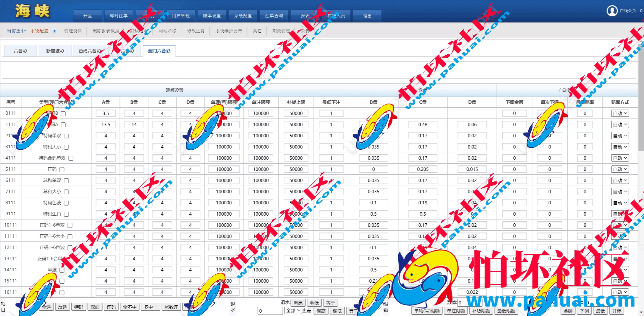The height and width of the screenshot is (316, 644).
Task: Click the 退水 value input box
Action: [270, 311]
